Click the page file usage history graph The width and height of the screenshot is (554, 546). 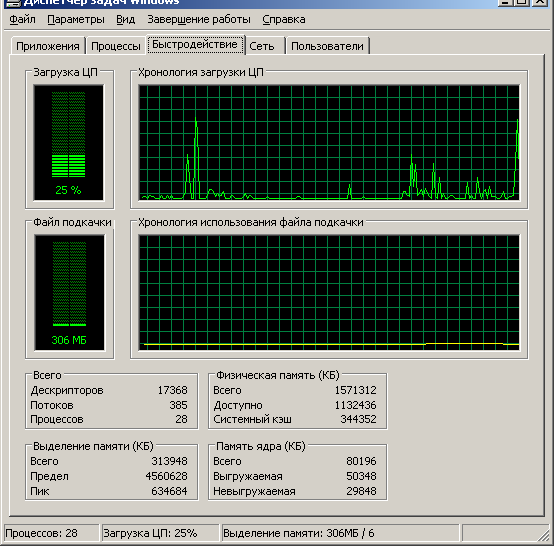(329, 293)
